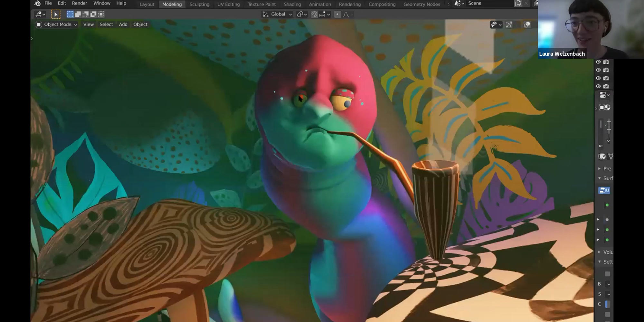Open the File menu
644x322 pixels.
[x=48, y=3]
